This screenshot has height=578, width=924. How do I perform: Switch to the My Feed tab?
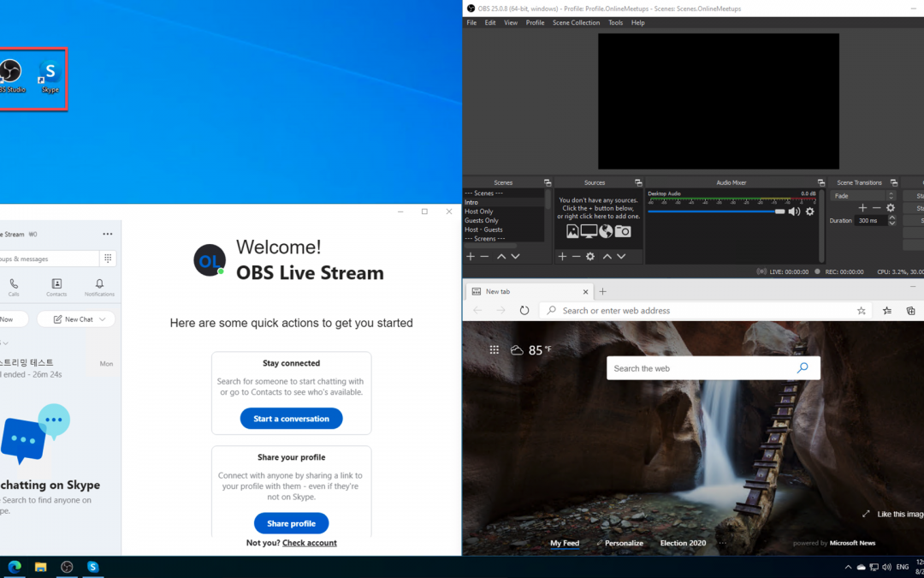(x=565, y=543)
